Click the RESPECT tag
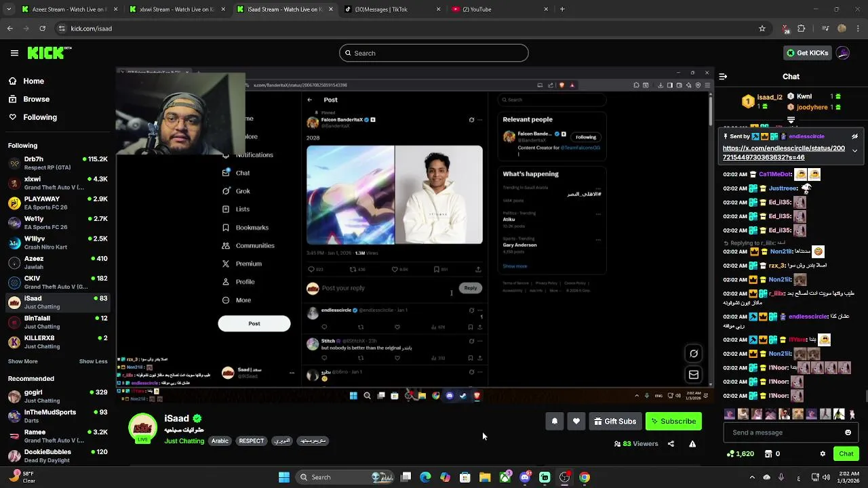This screenshot has width=868, height=488. point(251,441)
